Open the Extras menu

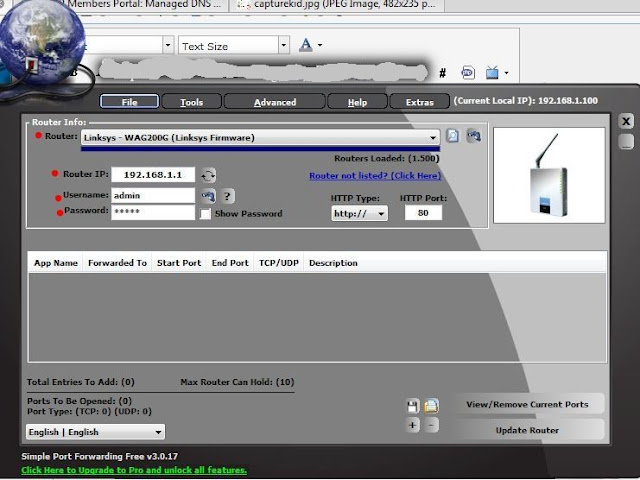(x=419, y=102)
